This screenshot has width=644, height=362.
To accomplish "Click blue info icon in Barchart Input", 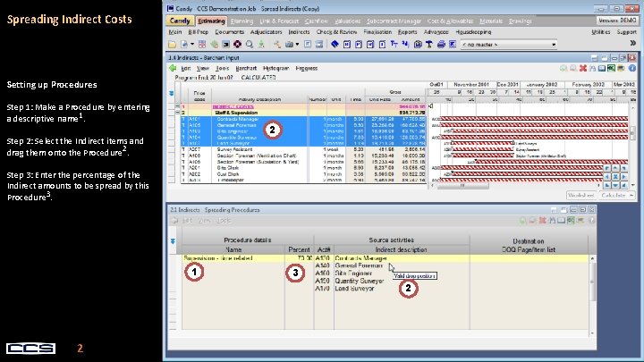I will (632, 68).
